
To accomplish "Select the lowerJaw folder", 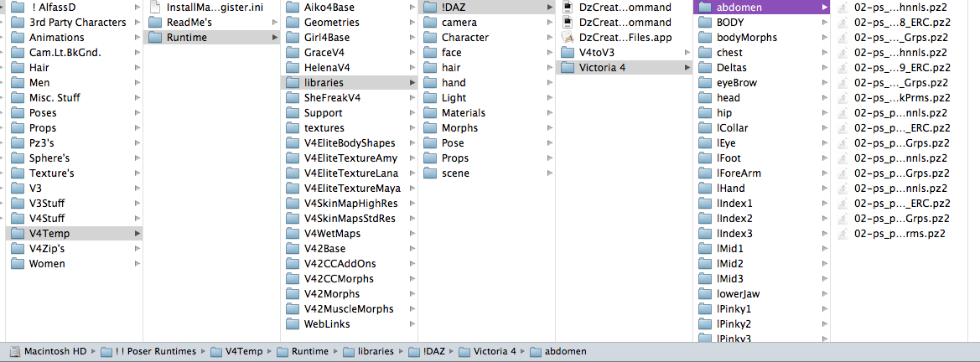I will [x=762, y=294].
